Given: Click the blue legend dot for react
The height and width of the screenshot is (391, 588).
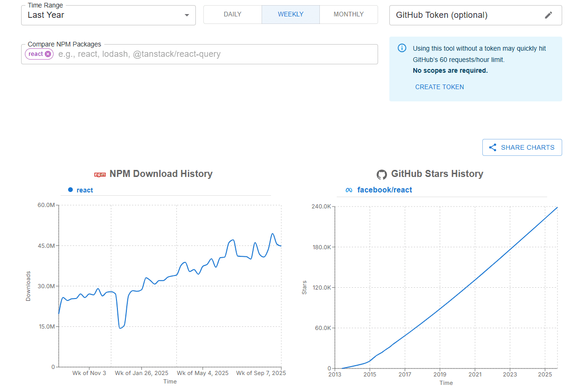Looking at the screenshot, I should tap(70, 190).
